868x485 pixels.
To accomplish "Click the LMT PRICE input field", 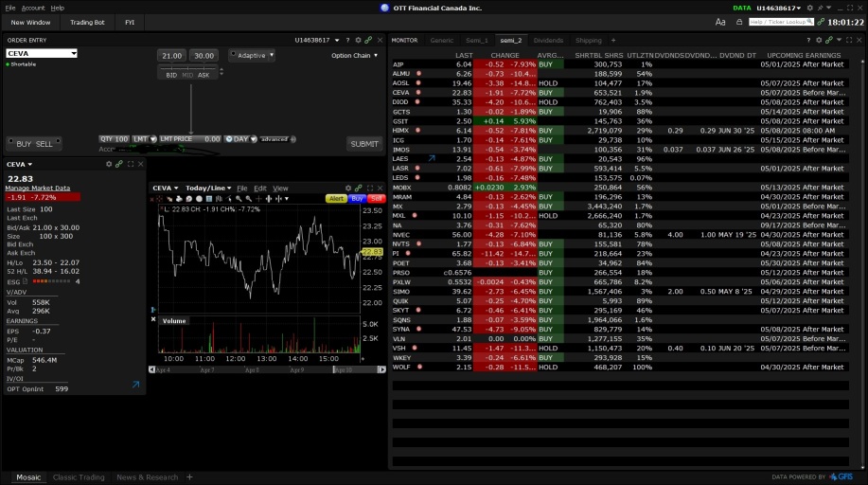I will pos(190,139).
